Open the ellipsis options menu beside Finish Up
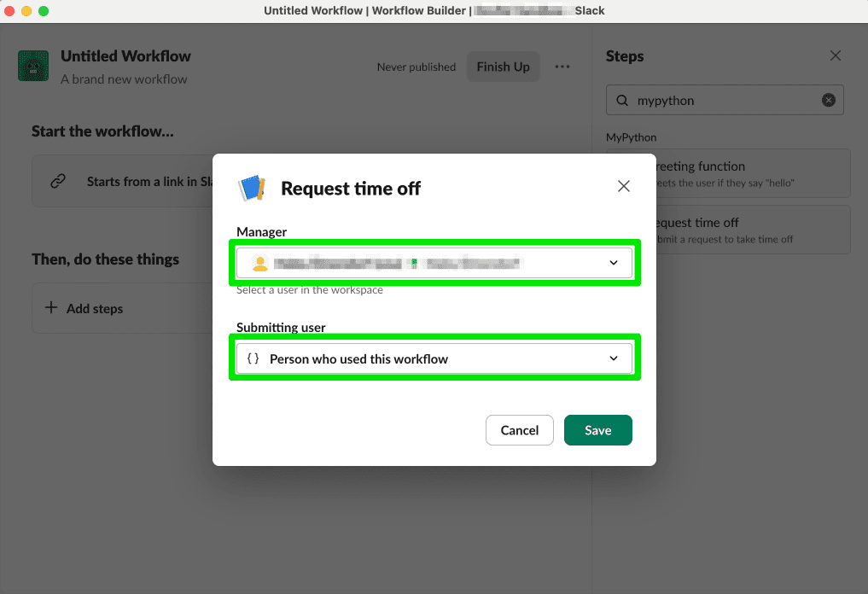Viewport: 868px width, 594px height. coord(562,66)
